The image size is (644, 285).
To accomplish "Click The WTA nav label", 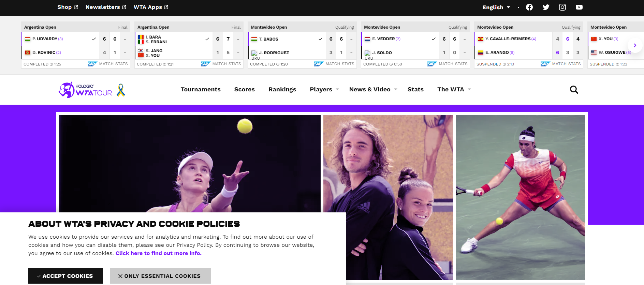I will coord(451,89).
